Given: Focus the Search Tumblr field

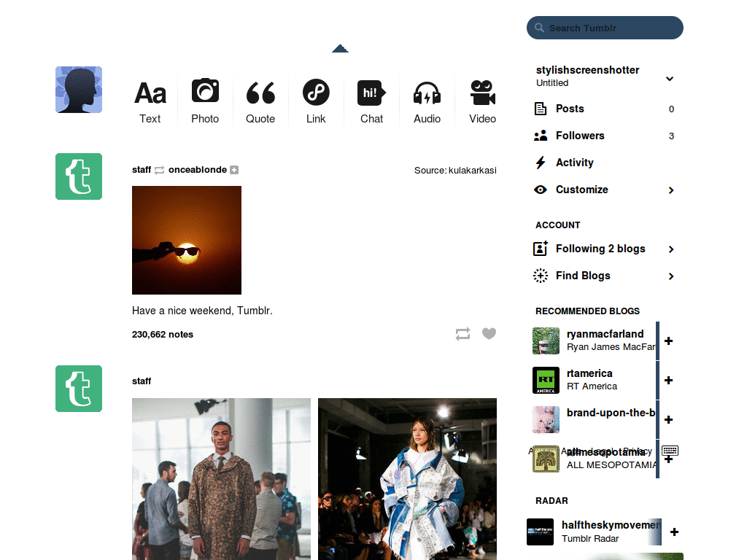Looking at the screenshot, I should click(605, 28).
